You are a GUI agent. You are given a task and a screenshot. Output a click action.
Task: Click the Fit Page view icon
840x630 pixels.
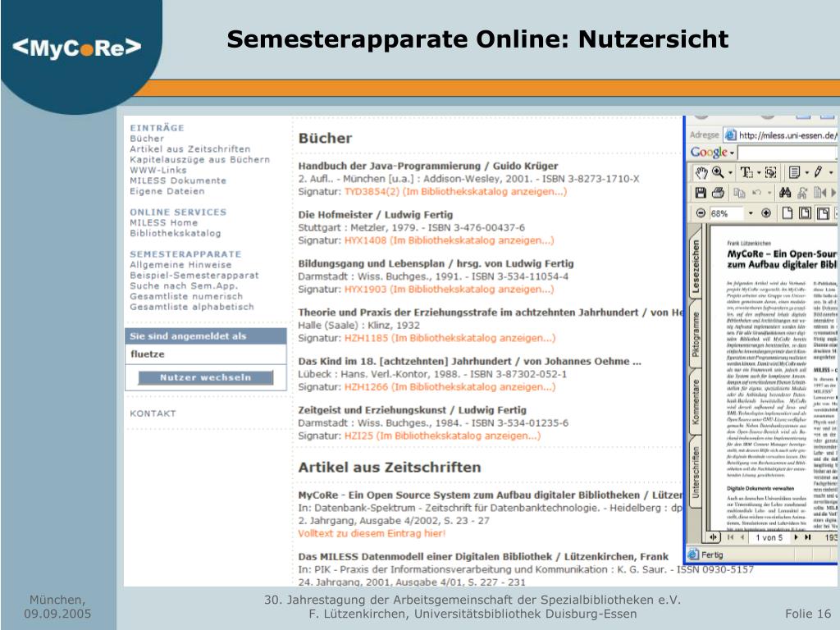coord(806,212)
